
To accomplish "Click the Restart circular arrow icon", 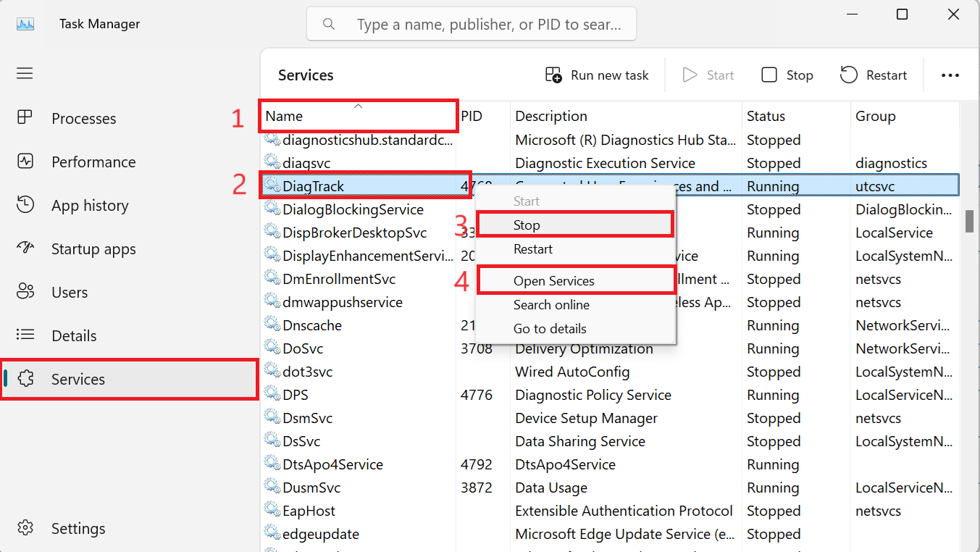I will click(x=848, y=75).
